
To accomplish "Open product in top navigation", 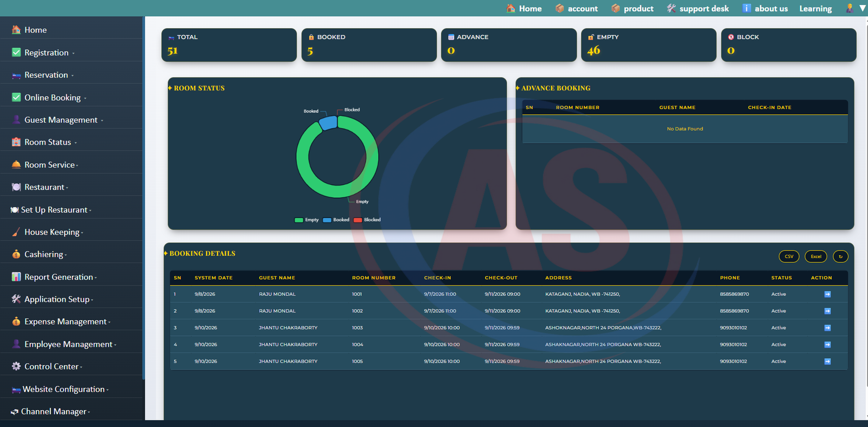I will (633, 9).
